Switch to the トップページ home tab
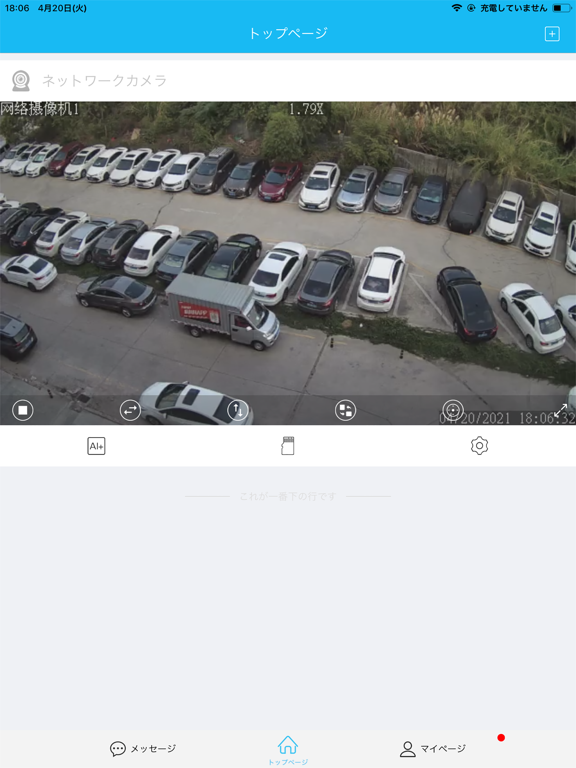 pyautogui.click(x=288, y=750)
